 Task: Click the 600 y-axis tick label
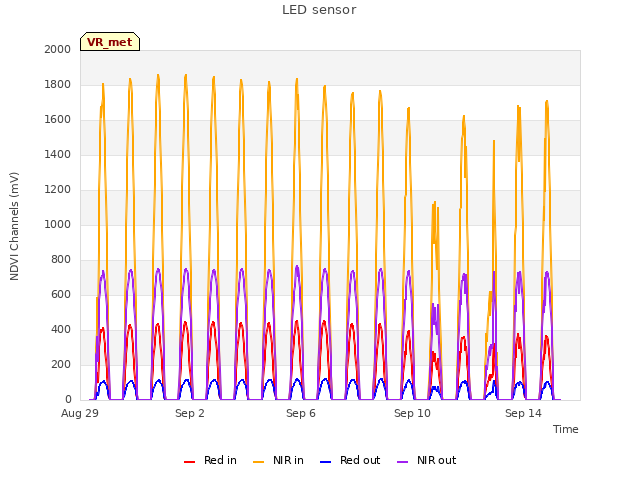[61, 294]
